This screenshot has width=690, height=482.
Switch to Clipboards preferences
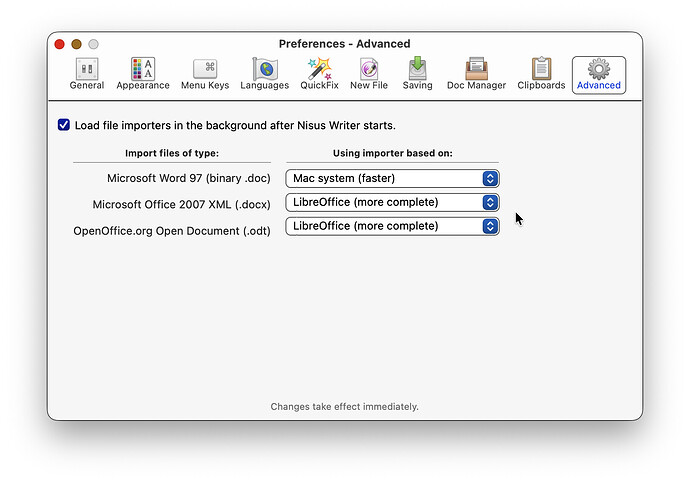tap(541, 74)
